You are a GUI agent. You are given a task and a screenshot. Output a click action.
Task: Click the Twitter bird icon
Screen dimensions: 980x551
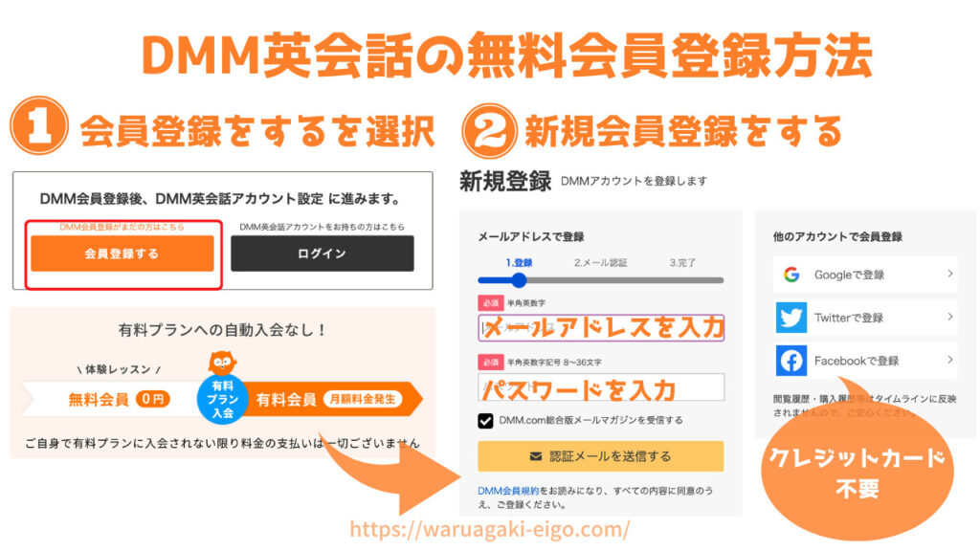click(x=791, y=318)
